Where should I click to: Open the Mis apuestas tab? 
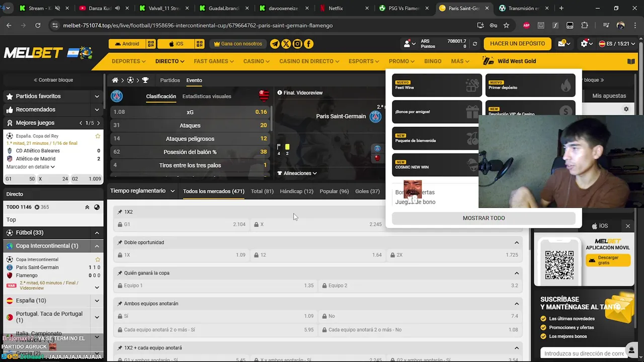[609, 96]
